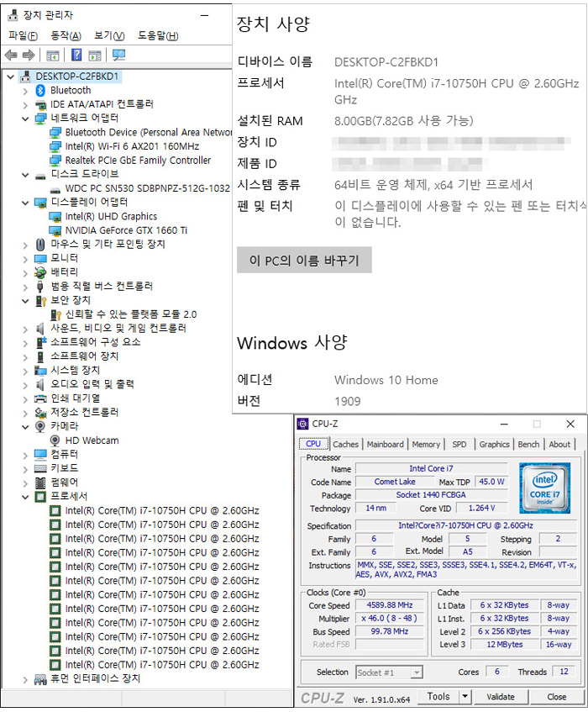Click the Device Manager title bar icon
The width and height of the screenshot is (588, 712).
(x=13, y=15)
